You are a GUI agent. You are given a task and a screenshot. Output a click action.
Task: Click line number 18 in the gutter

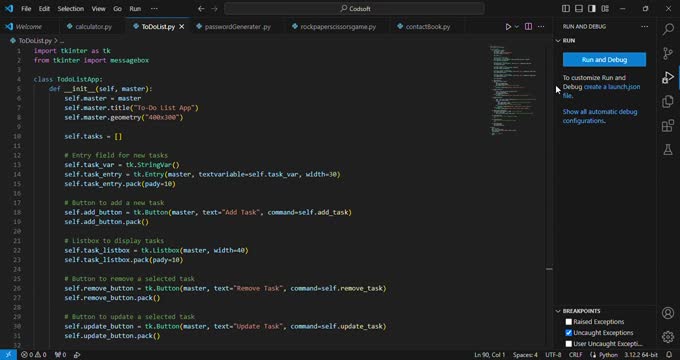pyautogui.click(x=17, y=212)
